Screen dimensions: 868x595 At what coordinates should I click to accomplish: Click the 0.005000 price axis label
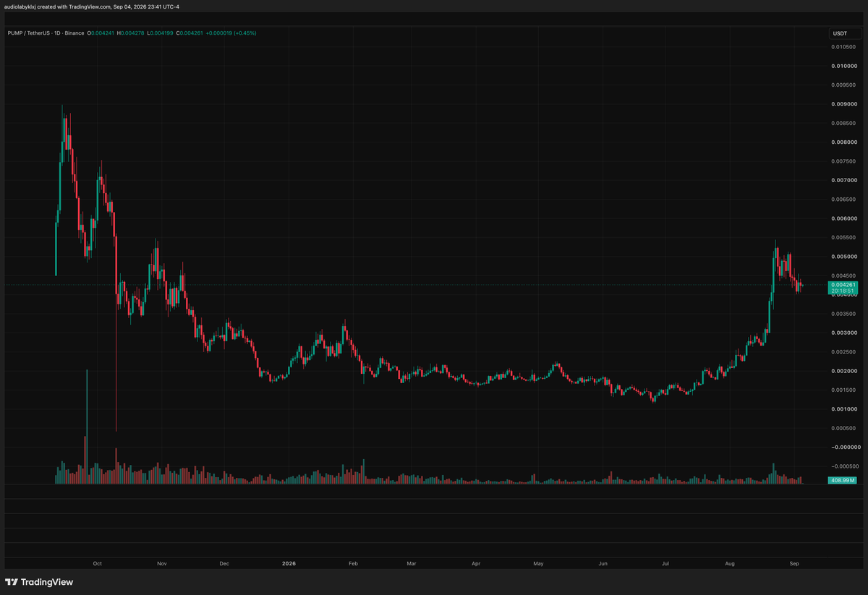pyautogui.click(x=845, y=257)
